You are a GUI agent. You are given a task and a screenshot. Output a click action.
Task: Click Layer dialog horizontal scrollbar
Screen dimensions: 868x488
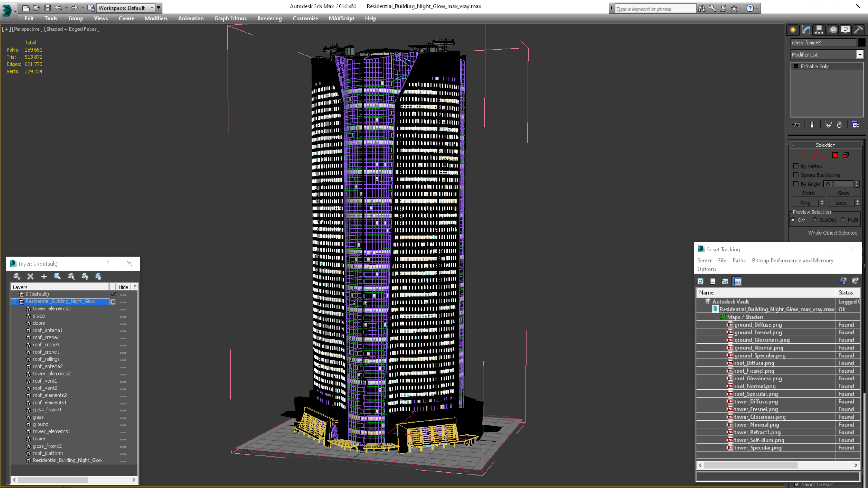[x=74, y=480]
